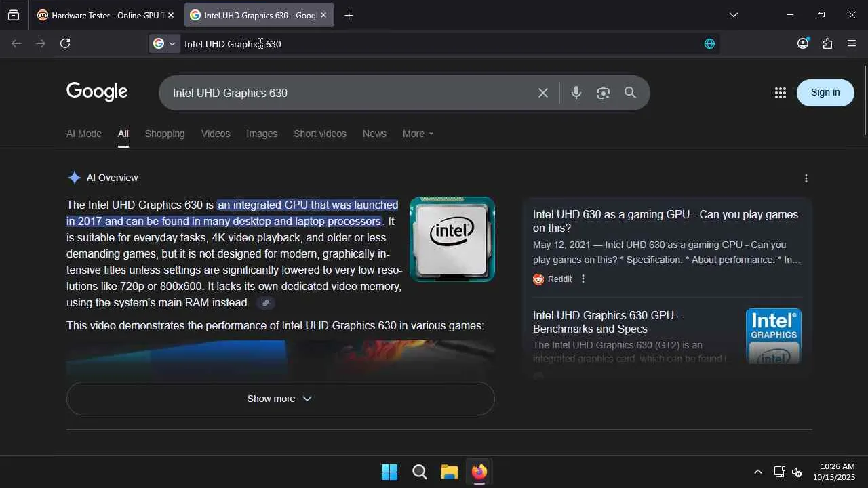Click the muted volume tray icon
Image resolution: width=868 pixels, height=488 pixels.
pyautogui.click(x=797, y=472)
